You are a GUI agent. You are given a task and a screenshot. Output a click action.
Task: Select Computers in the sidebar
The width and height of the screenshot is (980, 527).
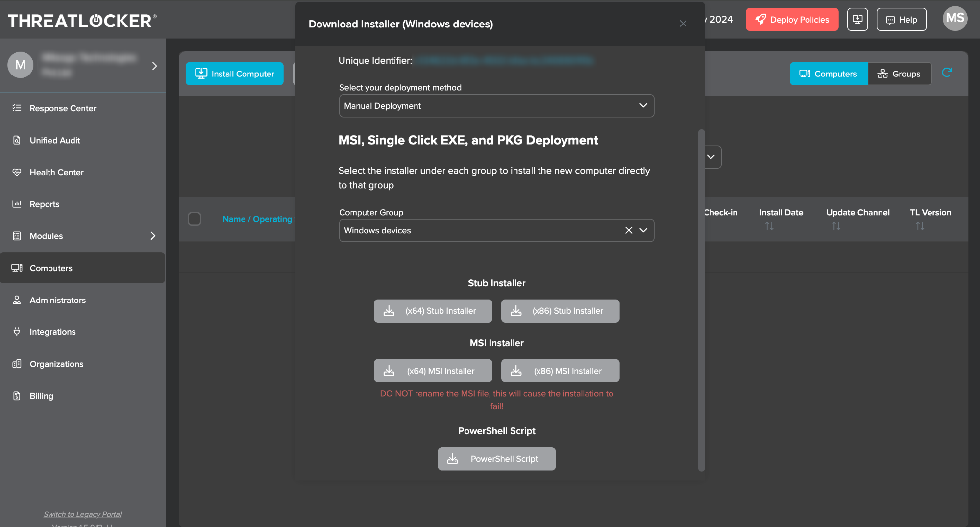82,268
